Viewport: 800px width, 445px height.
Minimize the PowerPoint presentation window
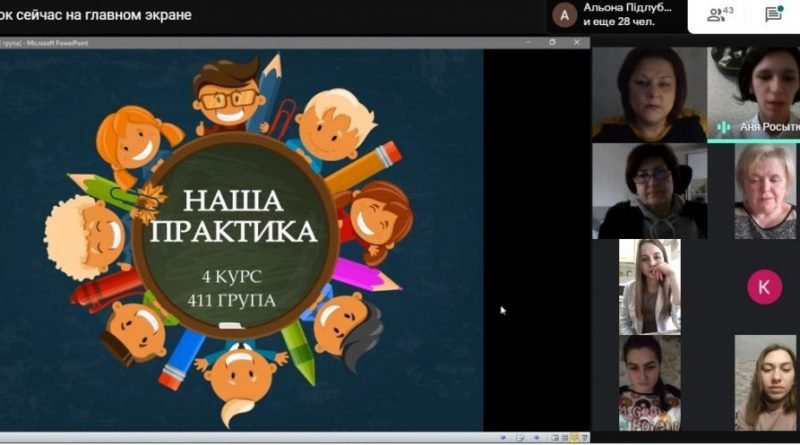(528, 42)
